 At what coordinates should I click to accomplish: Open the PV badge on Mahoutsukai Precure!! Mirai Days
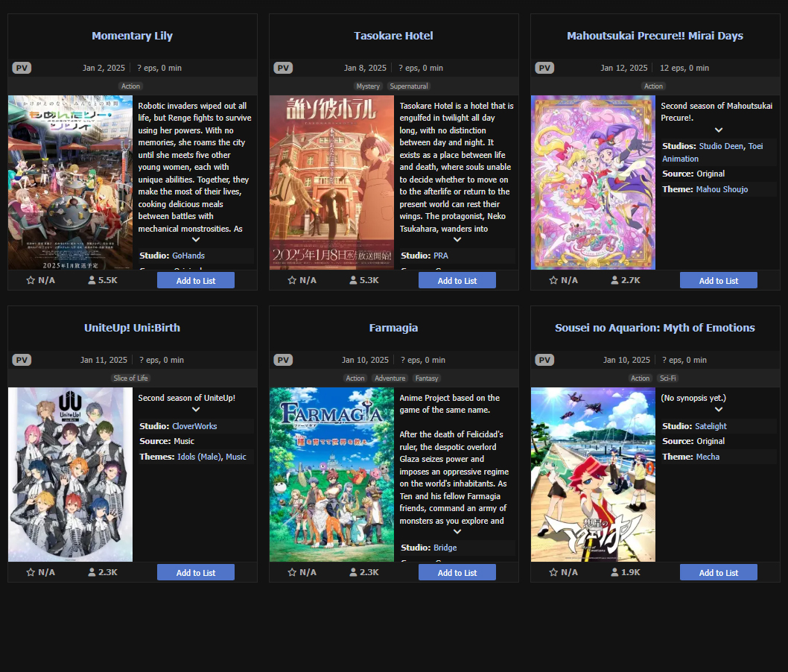544,68
